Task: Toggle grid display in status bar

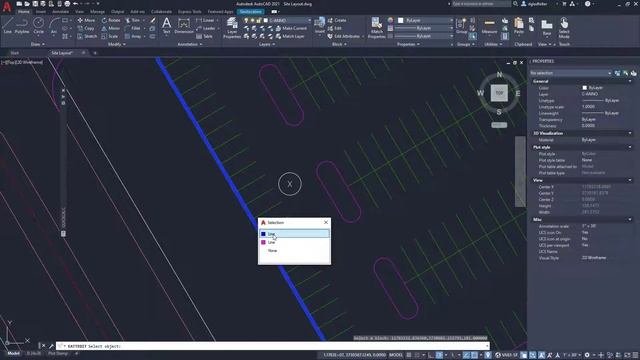Action: click(x=409, y=355)
